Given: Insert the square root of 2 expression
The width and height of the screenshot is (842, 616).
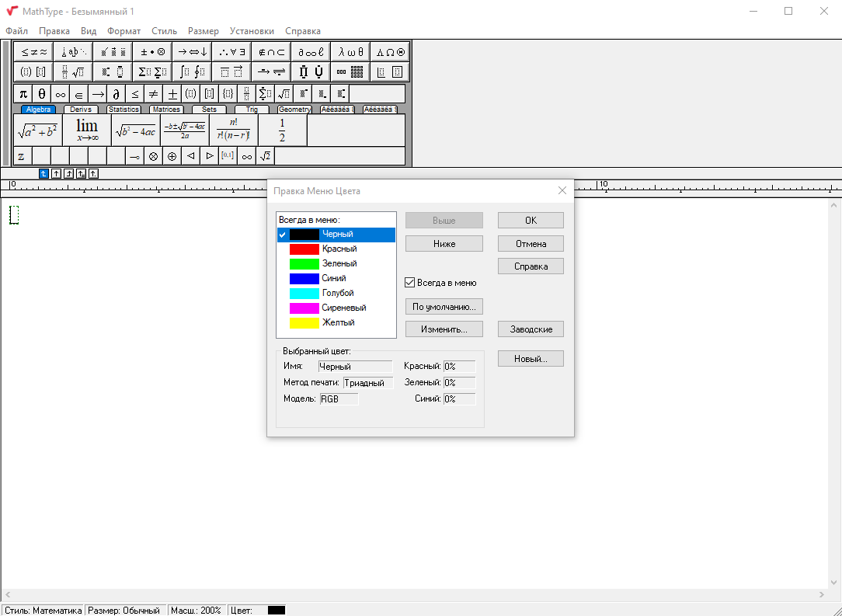Looking at the screenshot, I should tap(266, 156).
